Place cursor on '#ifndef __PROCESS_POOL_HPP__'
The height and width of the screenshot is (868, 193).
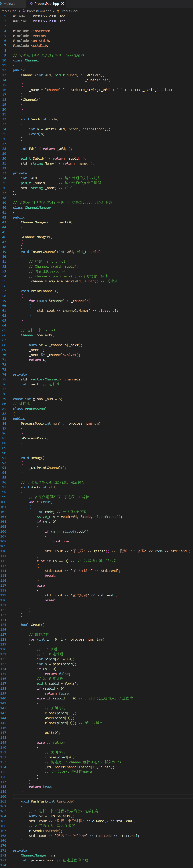[41, 16]
